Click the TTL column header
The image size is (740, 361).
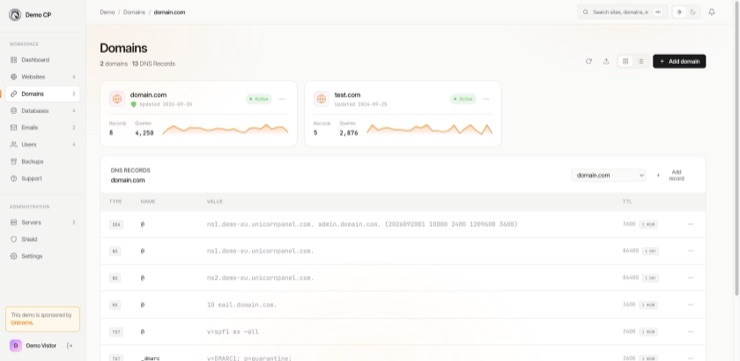[627, 201]
